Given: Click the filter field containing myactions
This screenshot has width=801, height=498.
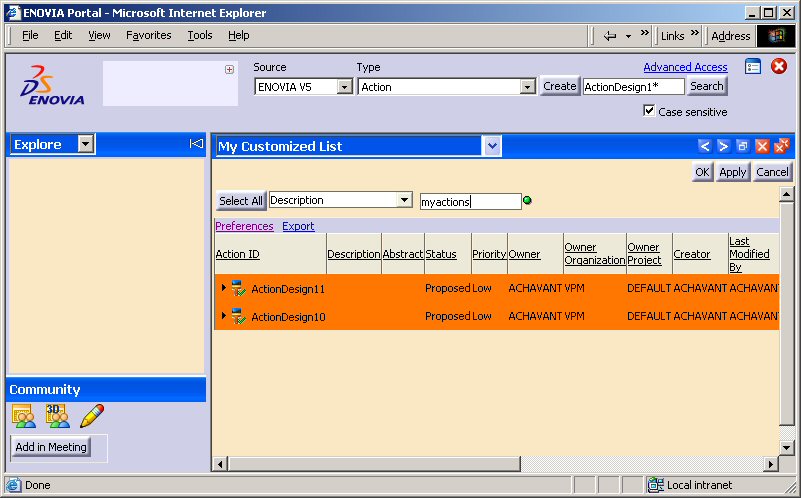Looking at the screenshot, I should click(x=470, y=202).
